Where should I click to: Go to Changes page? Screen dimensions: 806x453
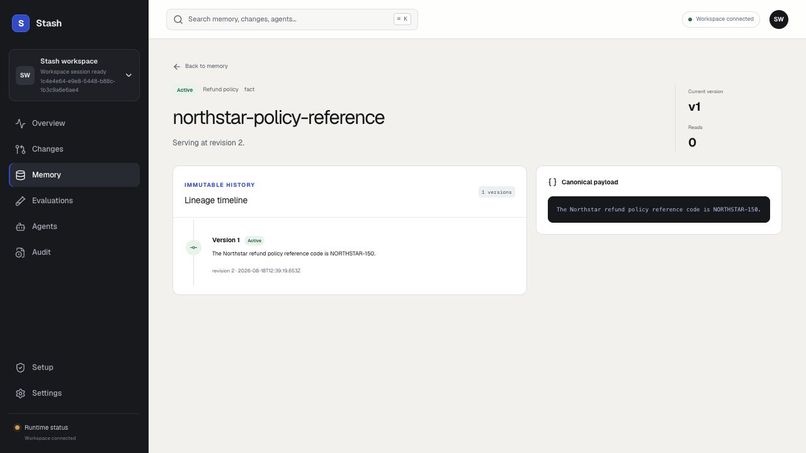click(x=74, y=149)
